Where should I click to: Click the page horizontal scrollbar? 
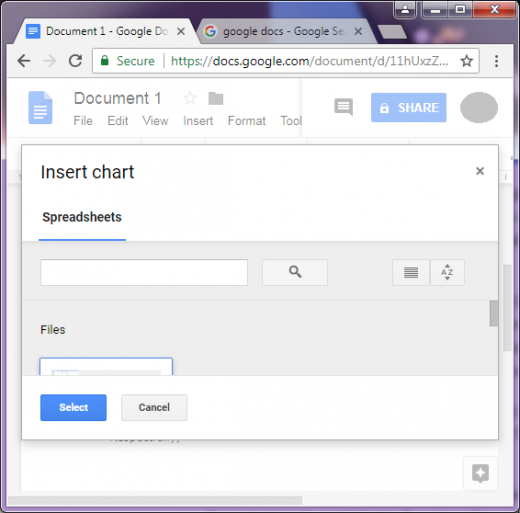point(155,500)
